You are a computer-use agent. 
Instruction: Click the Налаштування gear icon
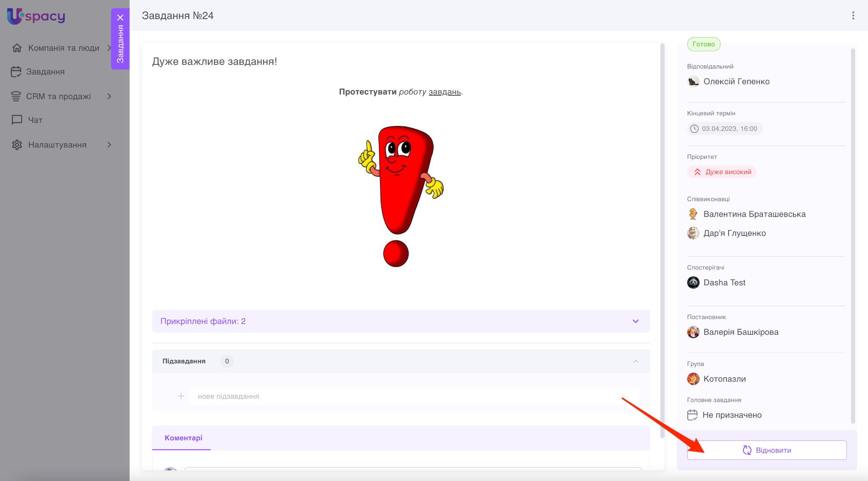coord(17,145)
